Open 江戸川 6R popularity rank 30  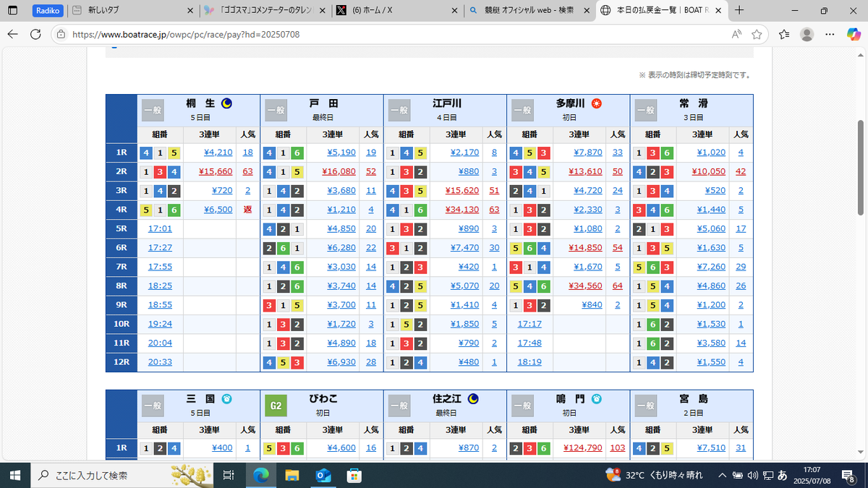coord(494,247)
